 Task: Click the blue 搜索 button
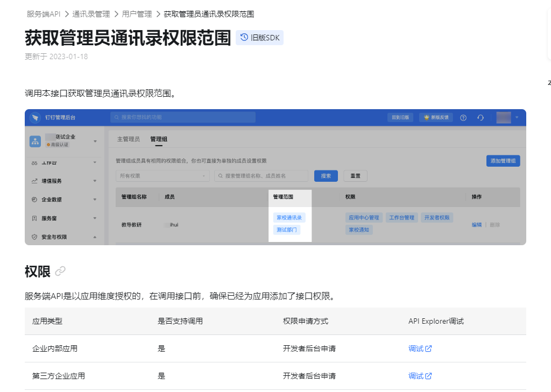pos(326,176)
